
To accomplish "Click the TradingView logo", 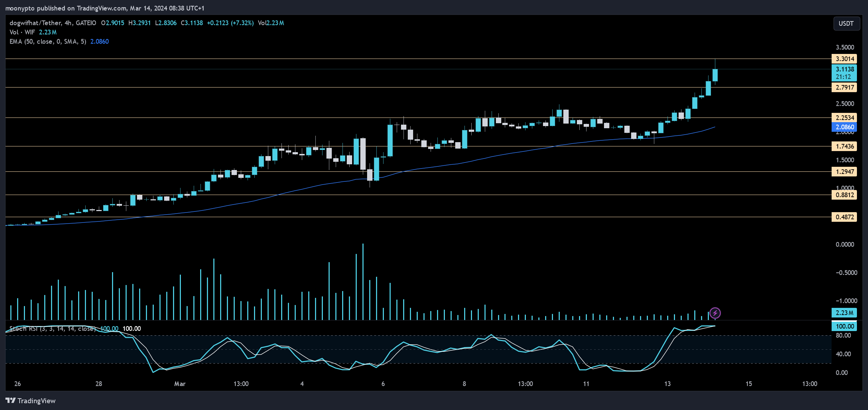I will point(31,401).
